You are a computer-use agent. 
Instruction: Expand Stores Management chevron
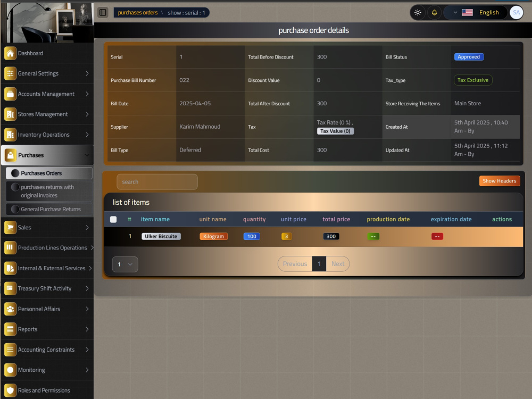(x=87, y=114)
